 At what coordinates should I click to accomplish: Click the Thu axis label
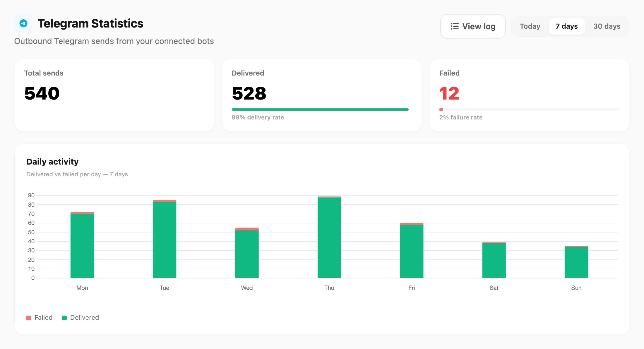[329, 288]
